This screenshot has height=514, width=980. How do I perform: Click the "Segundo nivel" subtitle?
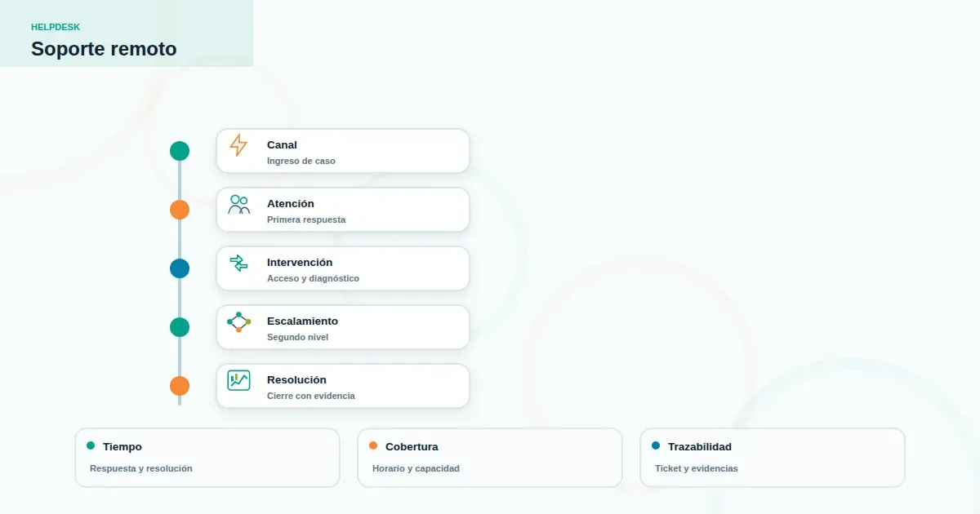point(297,337)
